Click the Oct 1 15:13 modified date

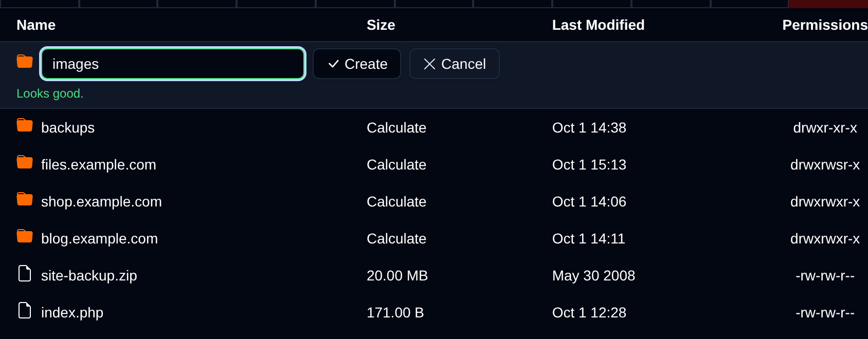[589, 165]
